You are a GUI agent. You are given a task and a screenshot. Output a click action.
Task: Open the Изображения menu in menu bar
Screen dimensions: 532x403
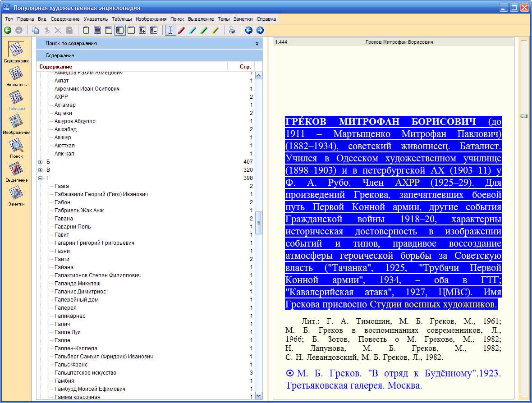[151, 19]
